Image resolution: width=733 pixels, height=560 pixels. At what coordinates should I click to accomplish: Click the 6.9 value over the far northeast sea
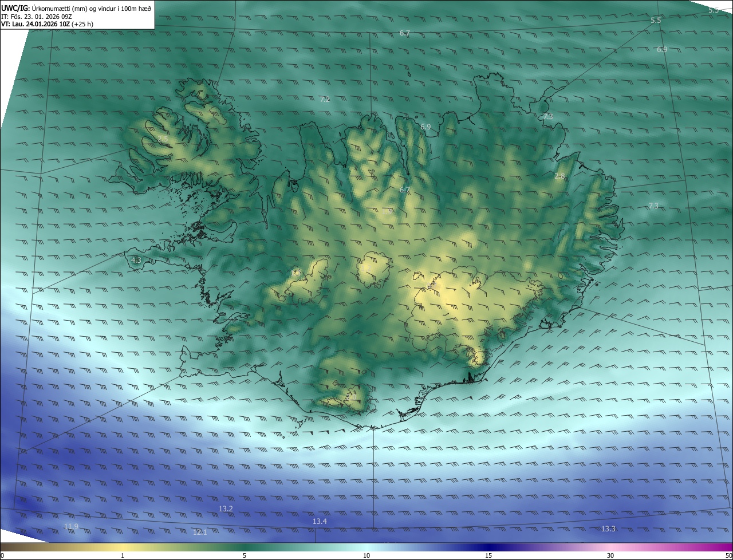coord(662,50)
